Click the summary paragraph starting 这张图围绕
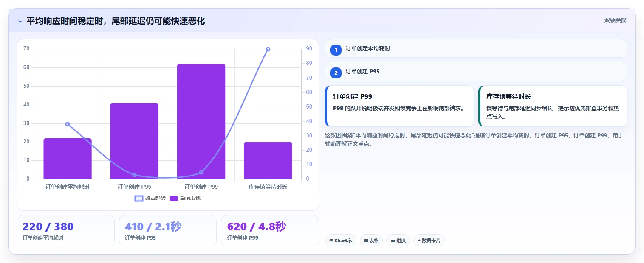Screen dimensions: 644x263 tap(474, 140)
